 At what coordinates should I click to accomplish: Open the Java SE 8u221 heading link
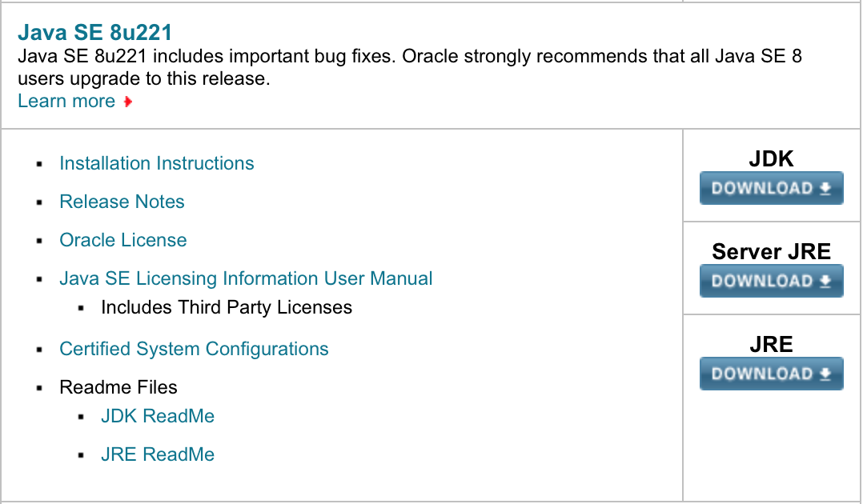tap(94, 33)
